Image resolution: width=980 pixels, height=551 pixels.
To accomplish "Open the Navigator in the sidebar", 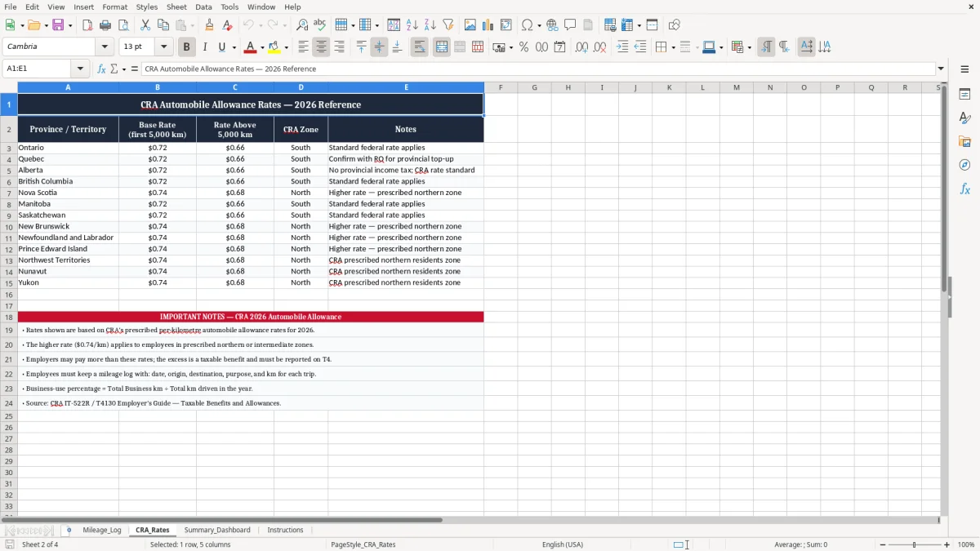I will pos(964,165).
